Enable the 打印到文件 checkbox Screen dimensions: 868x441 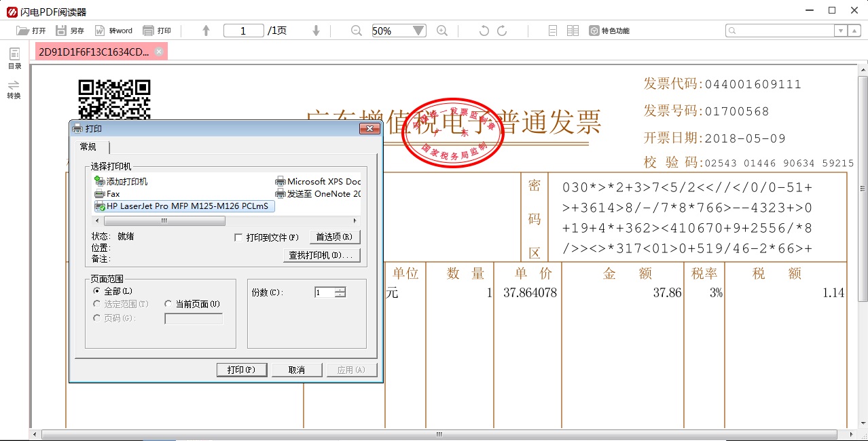(x=238, y=236)
